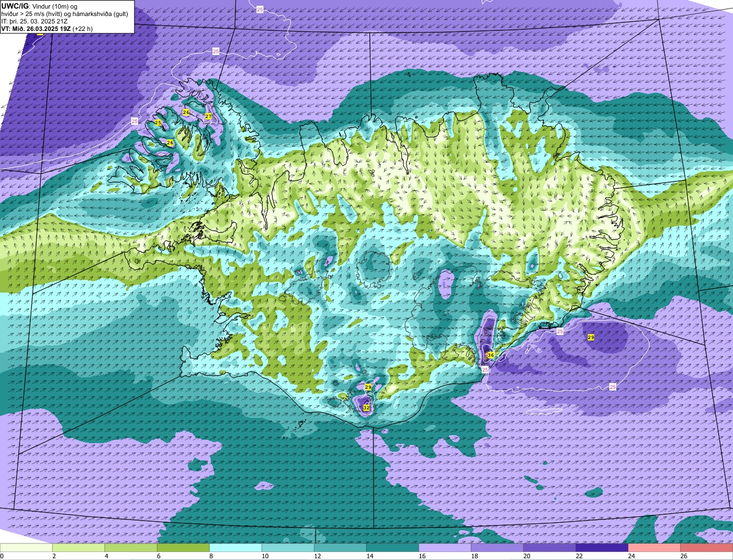Screen dimensions: 733x560
Task: Click the 'UWC/IG: Vindur (10m) og' title line
Action: [40, 6]
